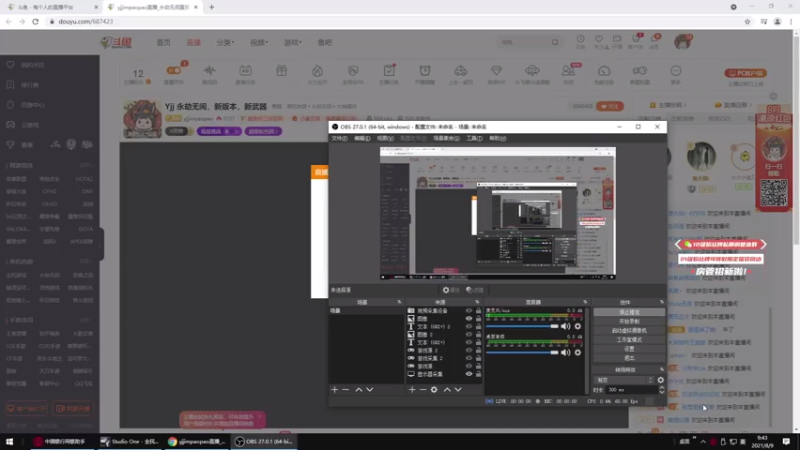This screenshot has width=800, height=450.
Task: Move the scene down in the scenes list
Action: pos(370,390)
